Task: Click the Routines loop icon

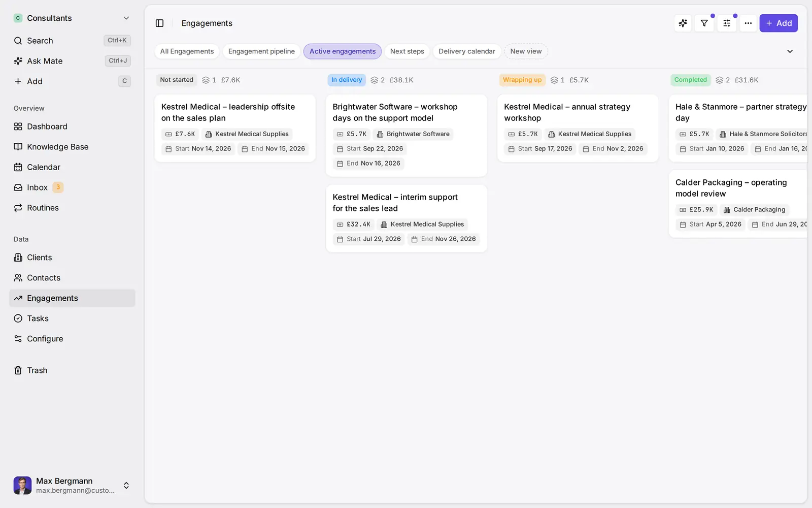Action: tap(18, 208)
